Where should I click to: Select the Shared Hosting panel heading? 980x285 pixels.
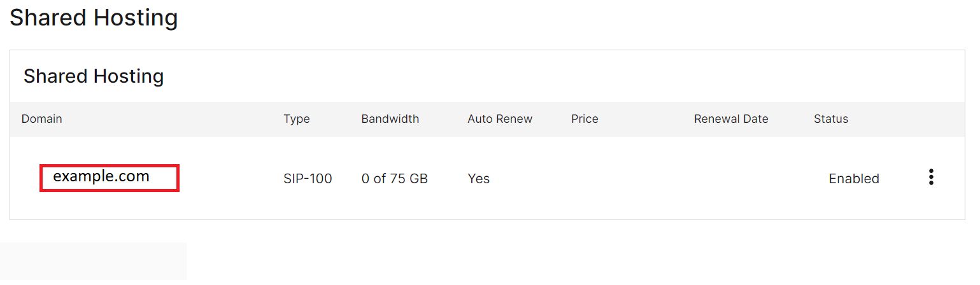[x=94, y=76]
